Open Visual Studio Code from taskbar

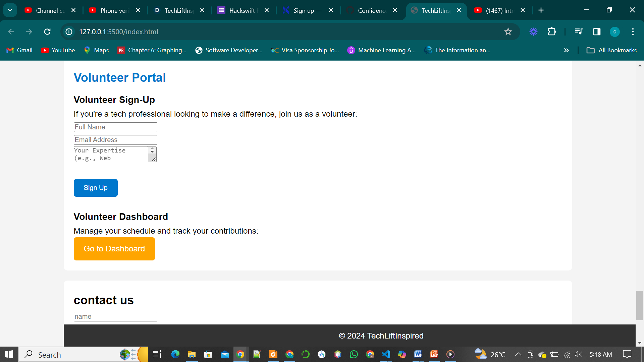pos(386,354)
